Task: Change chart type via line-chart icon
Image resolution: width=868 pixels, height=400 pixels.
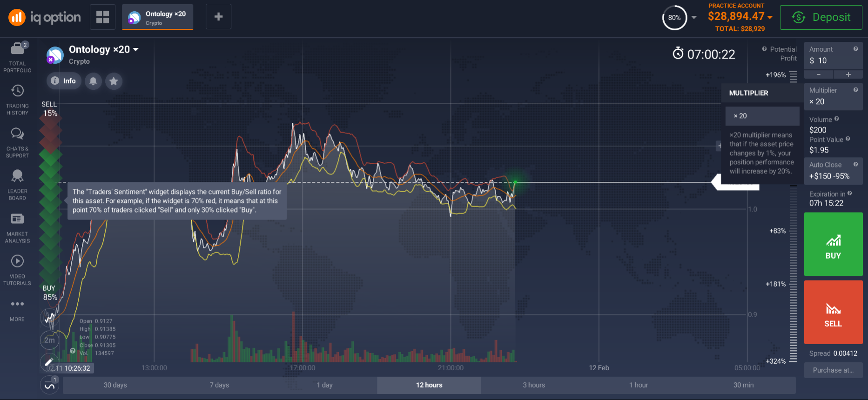Action: (x=49, y=318)
